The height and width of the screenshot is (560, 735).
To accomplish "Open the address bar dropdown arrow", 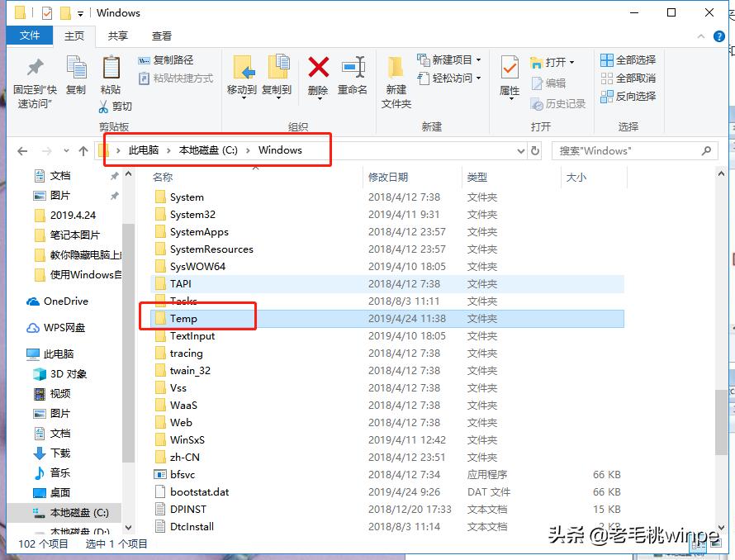I will pyautogui.click(x=520, y=150).
